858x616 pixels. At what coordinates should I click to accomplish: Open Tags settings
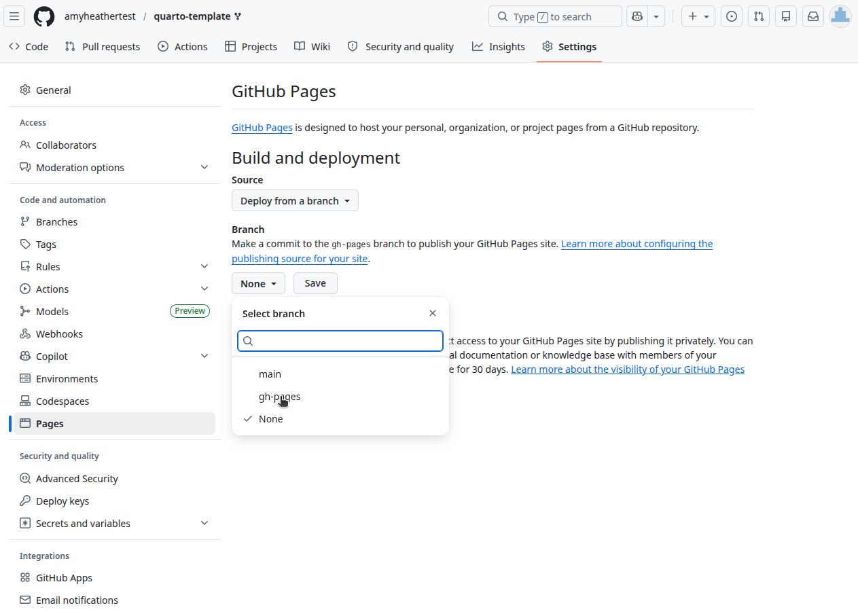click(115, 244)
